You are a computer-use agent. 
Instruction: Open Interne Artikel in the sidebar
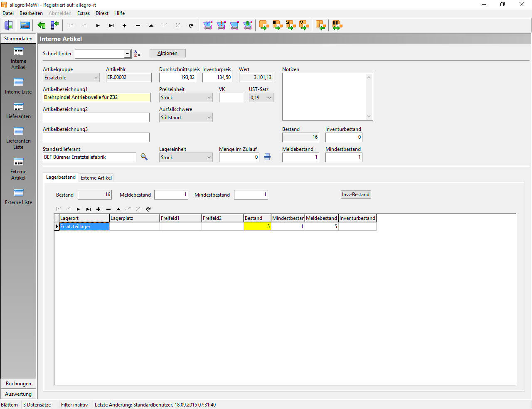(x=18, y=58)
